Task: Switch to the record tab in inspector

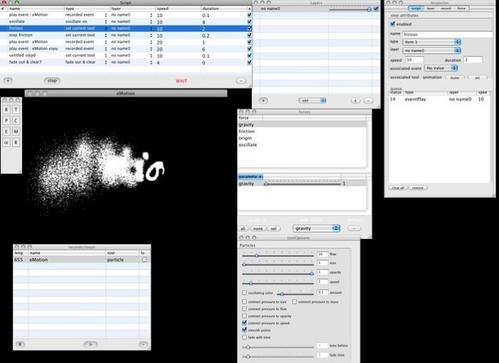Action: tap(446, 8)
